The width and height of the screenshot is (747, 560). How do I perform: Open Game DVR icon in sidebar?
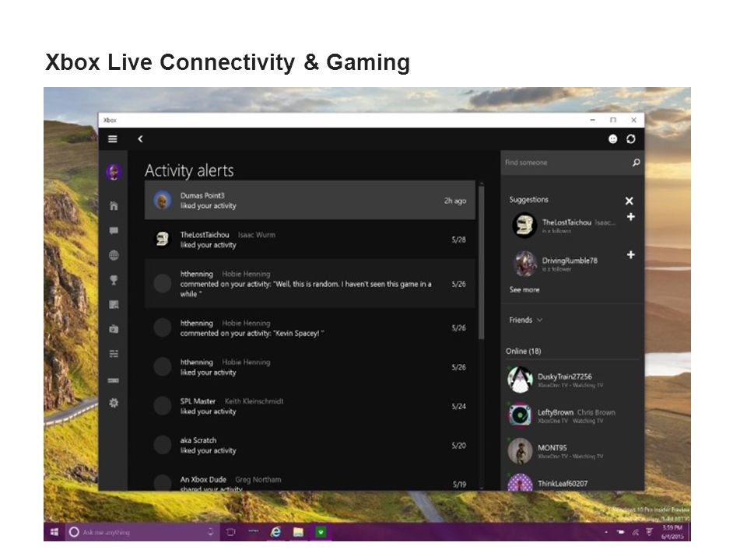(x=114, y=329)
